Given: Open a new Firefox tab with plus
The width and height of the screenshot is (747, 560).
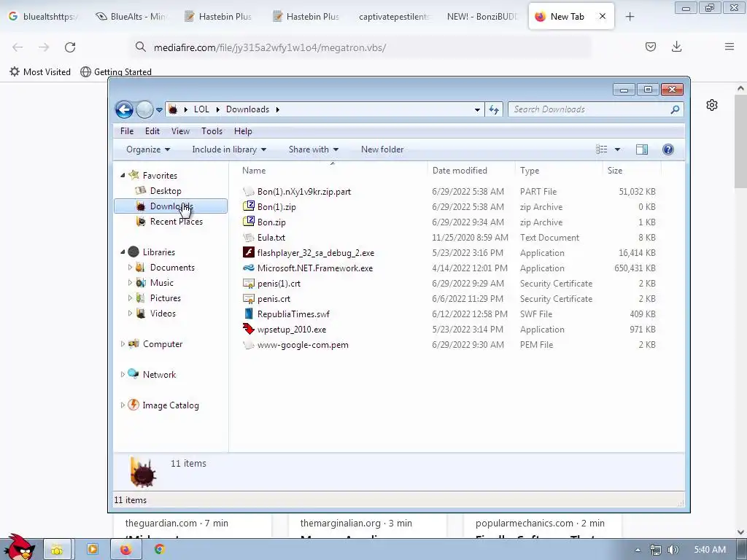Looking at the screenshot, I should tap(630, 17).
